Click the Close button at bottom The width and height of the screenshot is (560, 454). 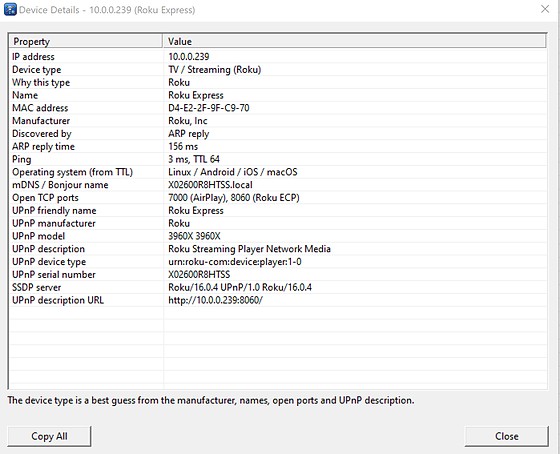pyautogui.click(x=506, y=436)
